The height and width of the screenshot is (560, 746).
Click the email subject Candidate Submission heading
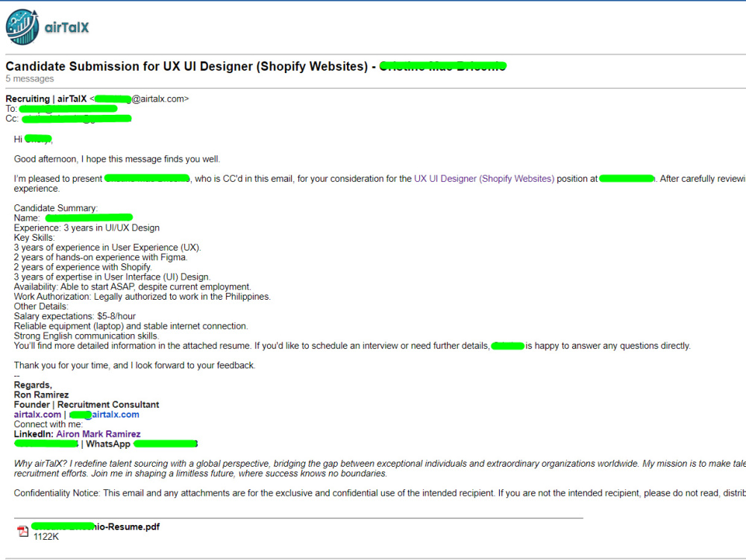(256, 66)
